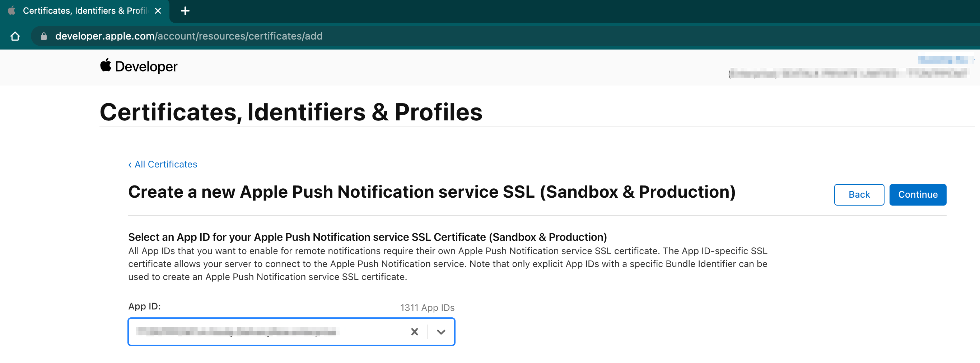Click inside the App ID combo box field

pos(291,332)
